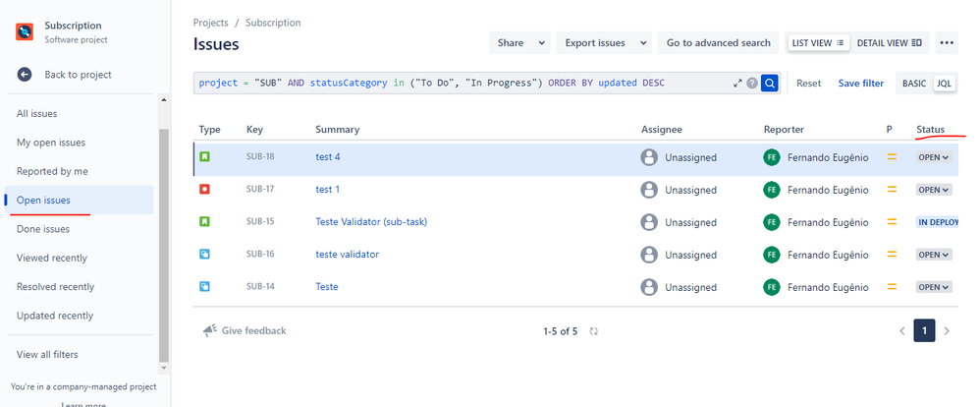Switch to Detail View
The image size is (980, 407).
[890, 43]
